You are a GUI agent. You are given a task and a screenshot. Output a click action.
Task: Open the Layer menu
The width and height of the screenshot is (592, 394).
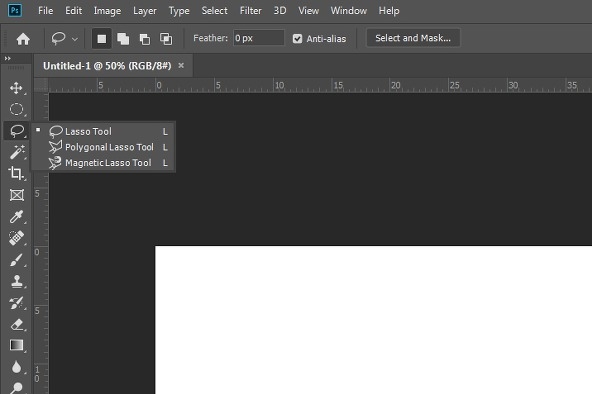145,11
